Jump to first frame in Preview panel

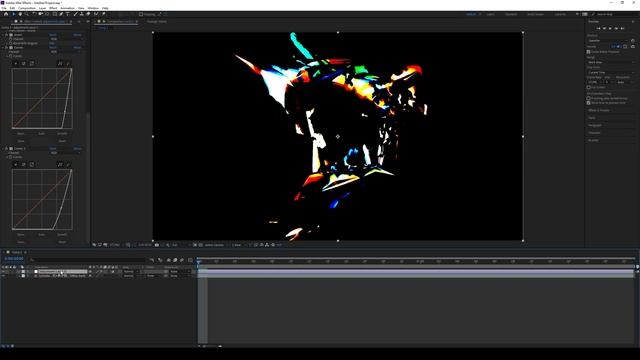[598, 29]
